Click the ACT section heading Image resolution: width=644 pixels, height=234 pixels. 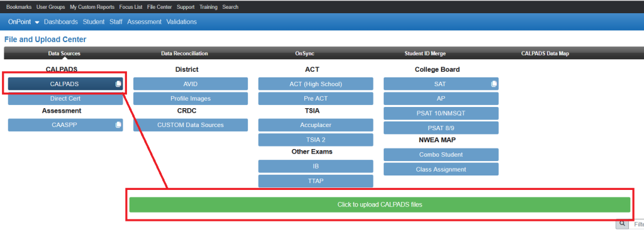coord(312,69)
